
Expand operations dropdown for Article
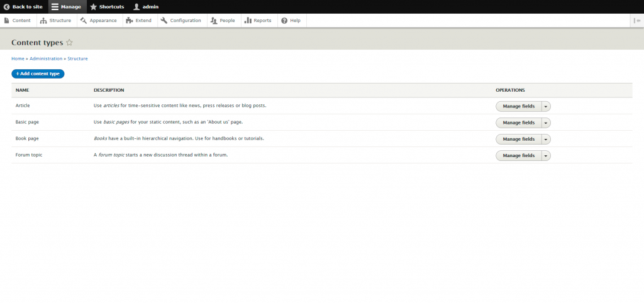click(x=546, y=106)
